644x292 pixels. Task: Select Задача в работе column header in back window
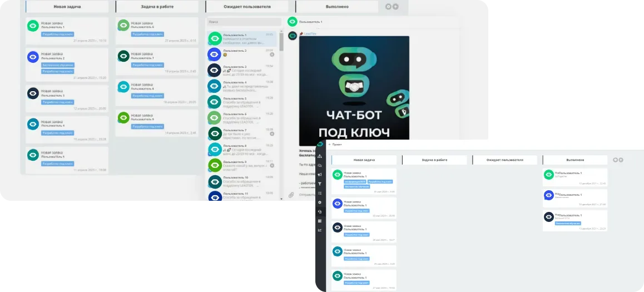pos(157,7)
